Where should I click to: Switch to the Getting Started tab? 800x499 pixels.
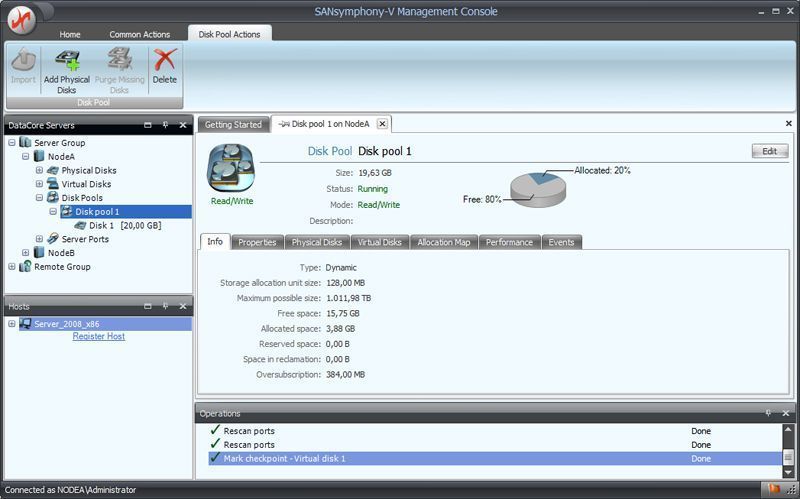pos(233,124)
